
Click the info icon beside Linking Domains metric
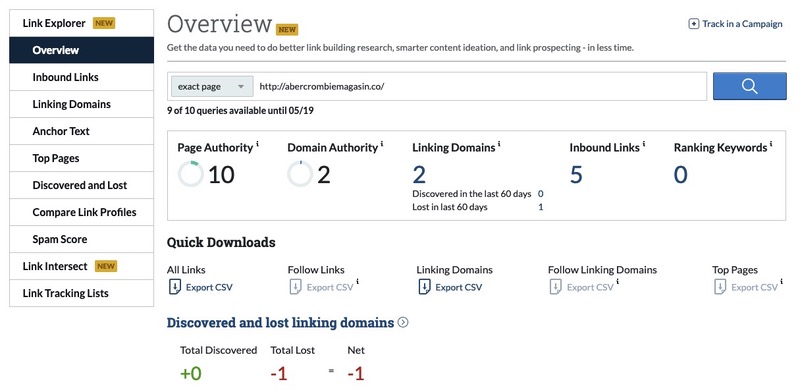click(x=499, y=144)
